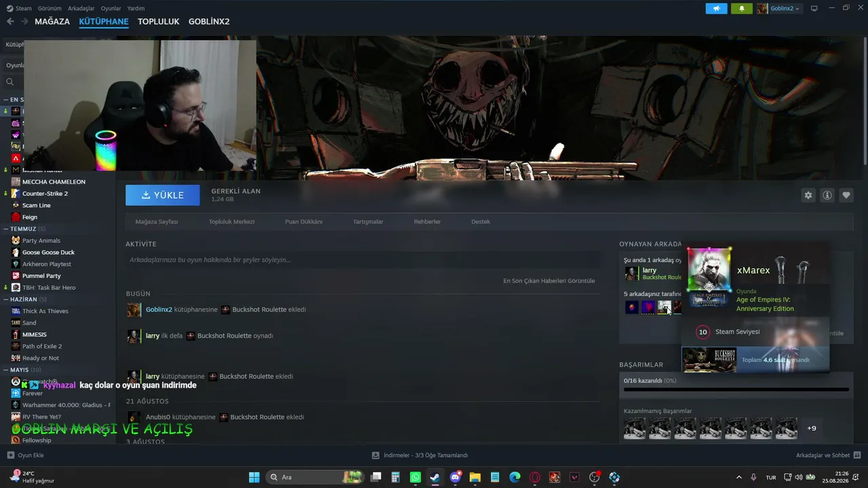Collapse the HAZİRAN library group
This screenshot has width=868, height=488.
[6, 300]
